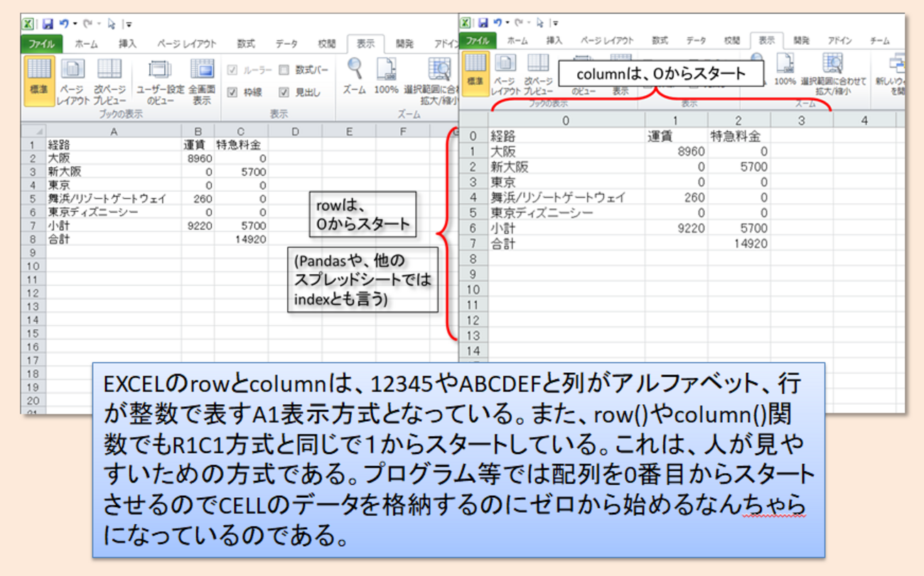Click ユーザー設定のビュー icon in left window
Image resolution: width=924 pixels, height=576 pixels.
pyautogui.click(x=160, y=80)
